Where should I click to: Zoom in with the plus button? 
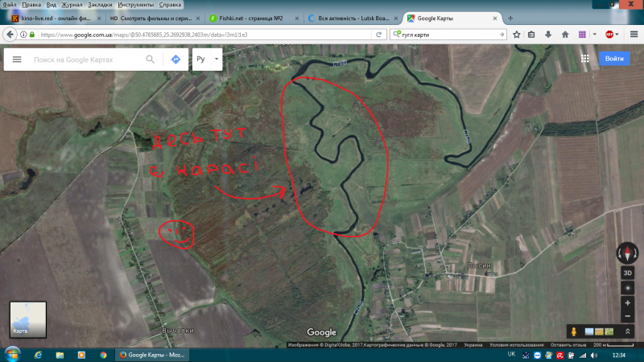(627, 303)
